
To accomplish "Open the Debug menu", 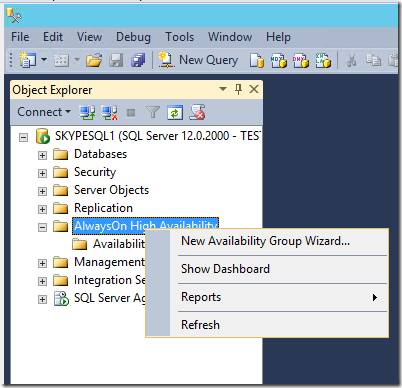I will [133, 37].
